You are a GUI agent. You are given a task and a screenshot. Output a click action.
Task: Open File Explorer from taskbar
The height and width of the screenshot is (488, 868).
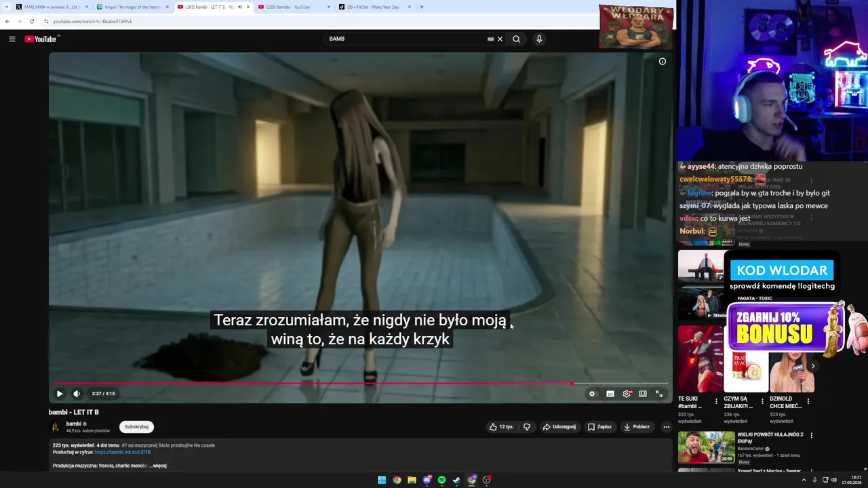412,480
